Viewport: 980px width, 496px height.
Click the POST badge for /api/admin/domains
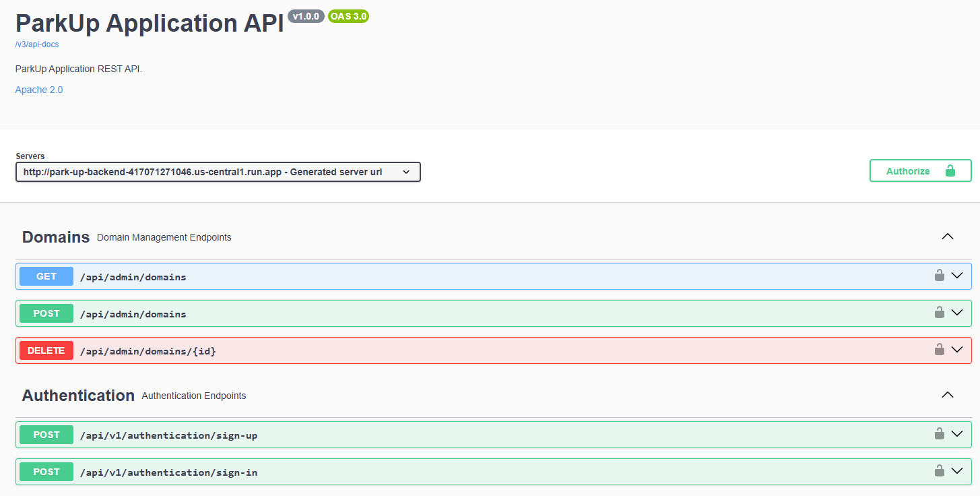[x=46, y=313]
